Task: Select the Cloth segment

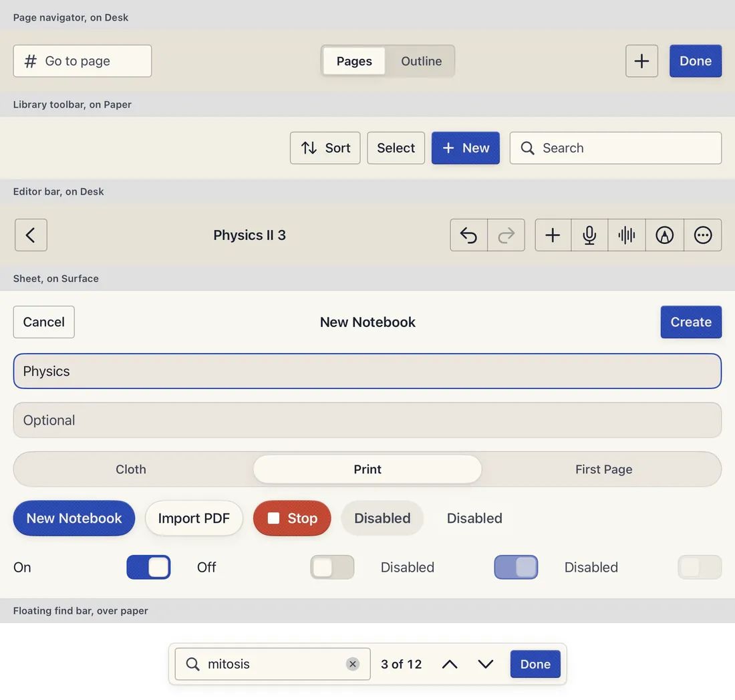Action: click(x=131, y=469)
